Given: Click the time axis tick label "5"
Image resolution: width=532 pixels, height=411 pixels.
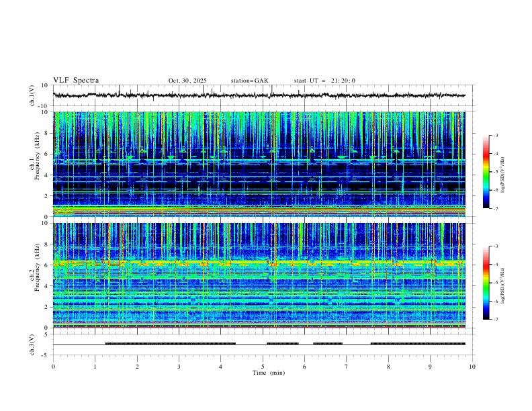Looking at the screenshot, I should point(263,367).
